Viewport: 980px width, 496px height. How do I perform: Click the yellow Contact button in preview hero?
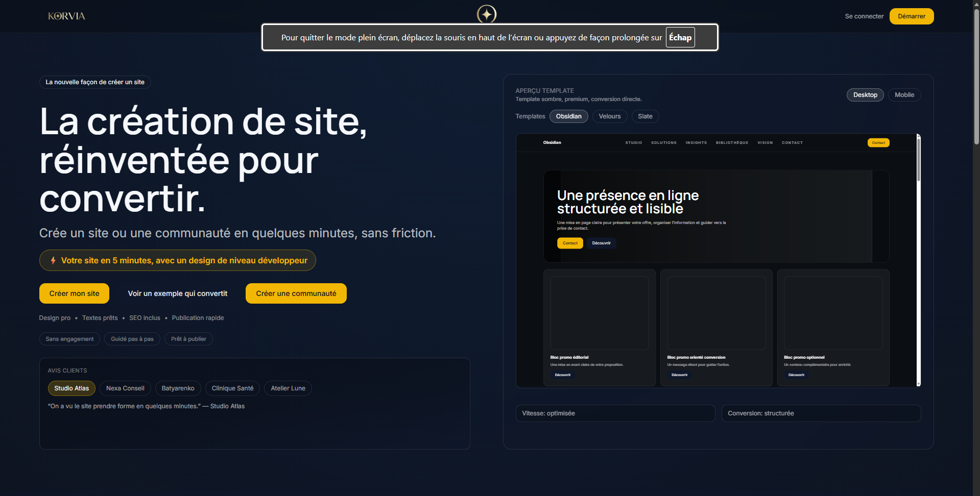click(570, 243)
